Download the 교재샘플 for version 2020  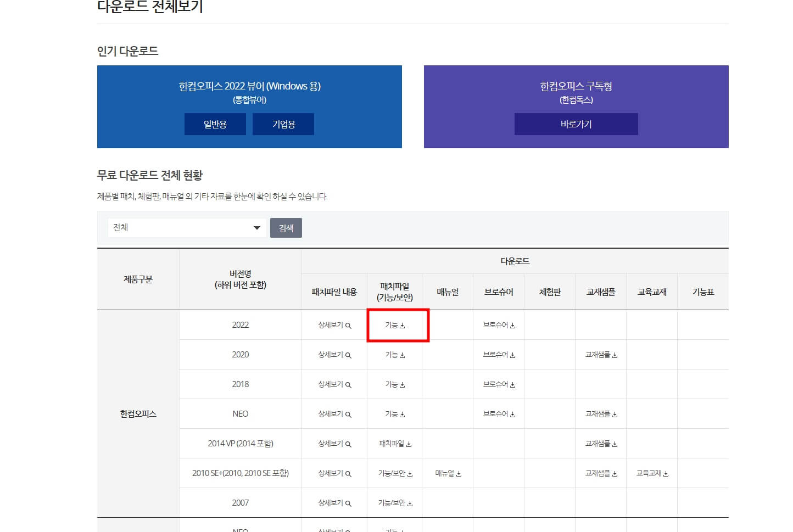click(x=601, y=355)
